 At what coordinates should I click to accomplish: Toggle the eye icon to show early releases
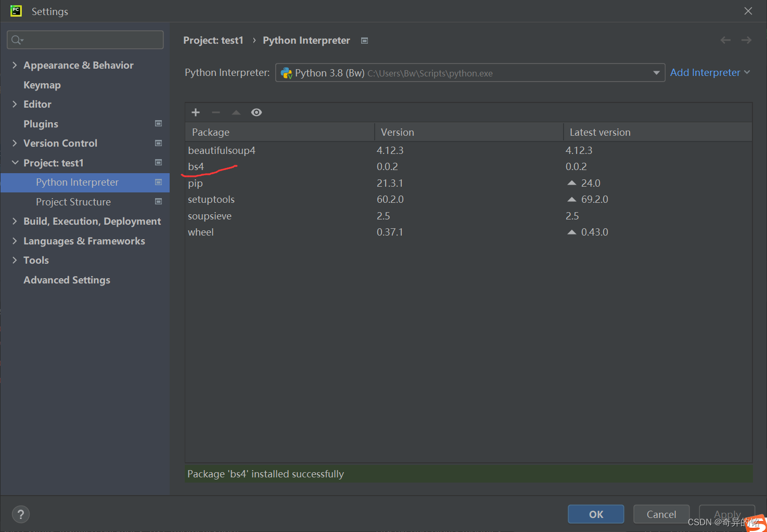(x=256, y=112)
